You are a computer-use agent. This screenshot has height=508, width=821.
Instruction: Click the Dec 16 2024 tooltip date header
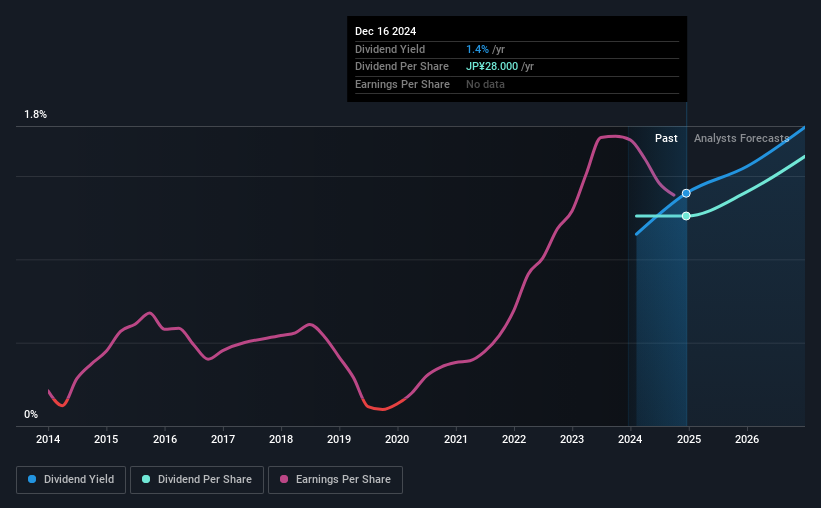(385, 31)
